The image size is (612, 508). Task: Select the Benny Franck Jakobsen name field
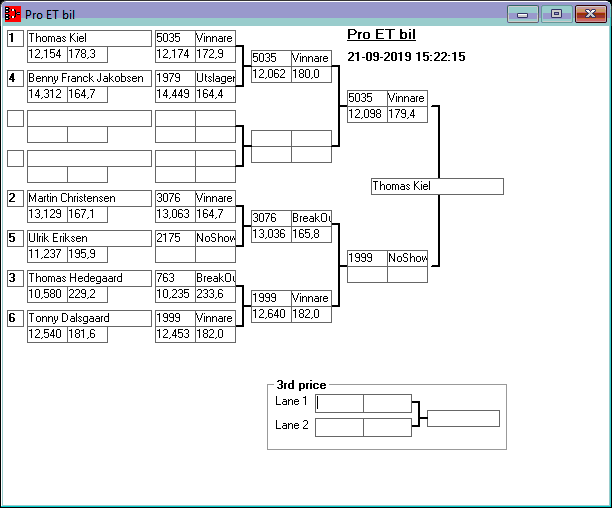point(88,78)
